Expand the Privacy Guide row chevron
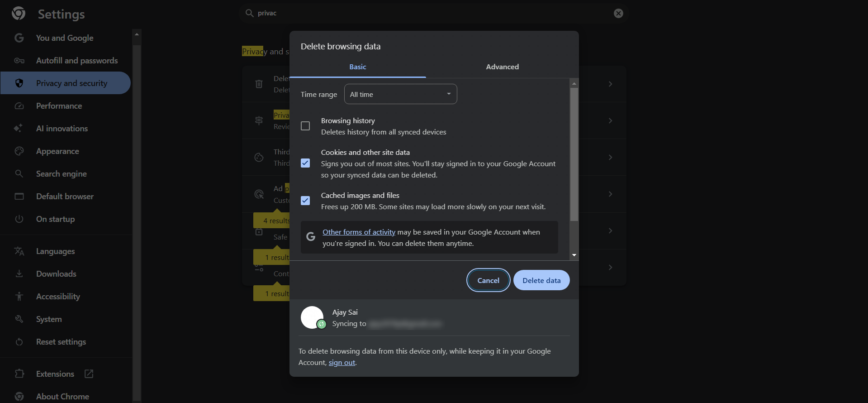The height and width of the screenshot is (403, 868). pyautogui.click(x=610, y=120)
